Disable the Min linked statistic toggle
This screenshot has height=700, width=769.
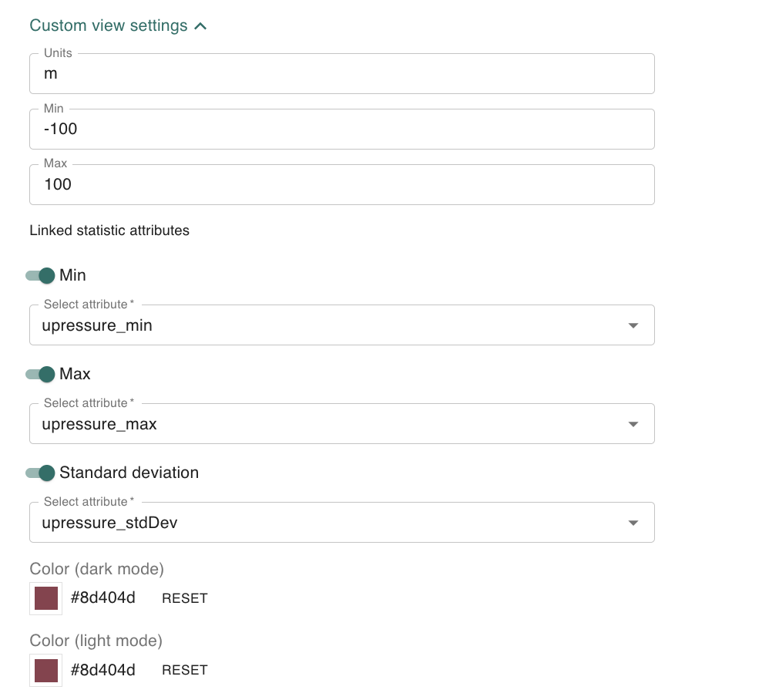41,275
